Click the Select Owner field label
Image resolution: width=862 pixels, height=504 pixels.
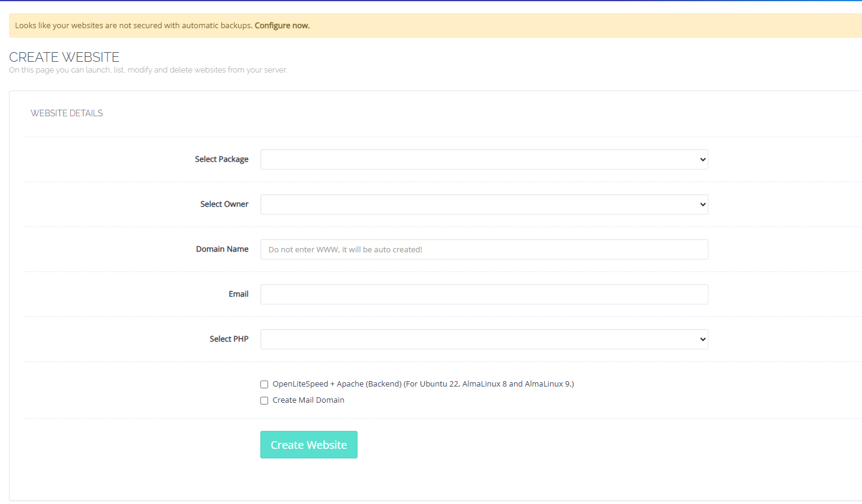point(224,204)
